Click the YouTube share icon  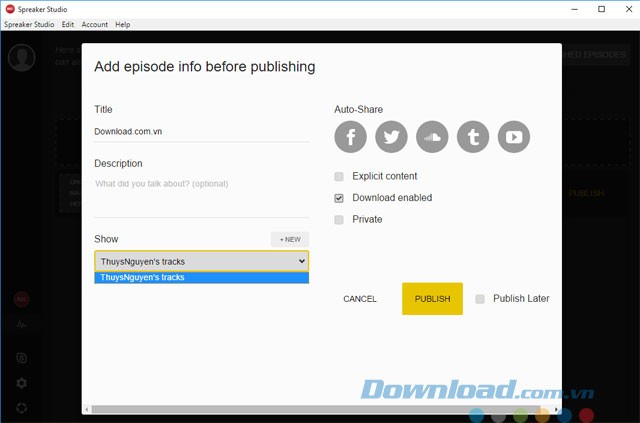pyautogui.click(x=514, y=137)
